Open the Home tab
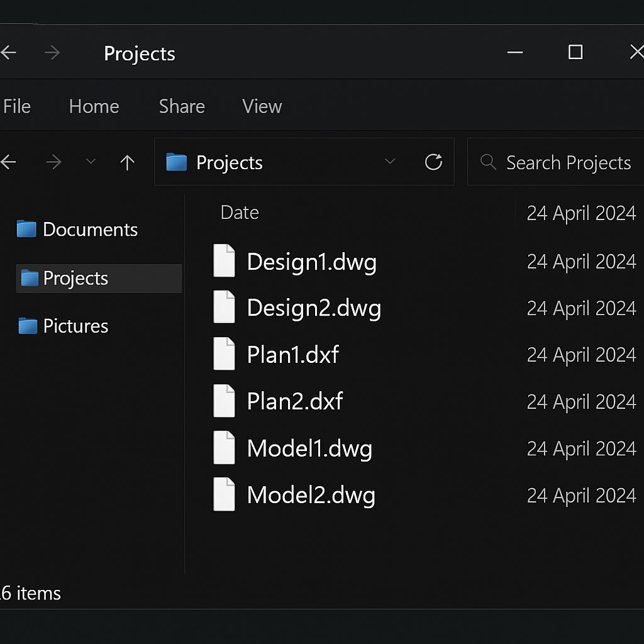 click(x=94, y=106)
